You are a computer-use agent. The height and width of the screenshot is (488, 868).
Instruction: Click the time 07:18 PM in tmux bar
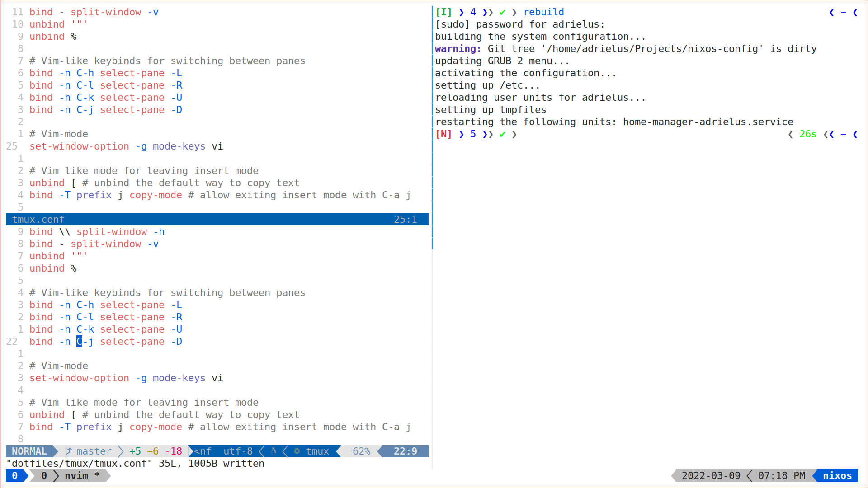coord(781,475)
